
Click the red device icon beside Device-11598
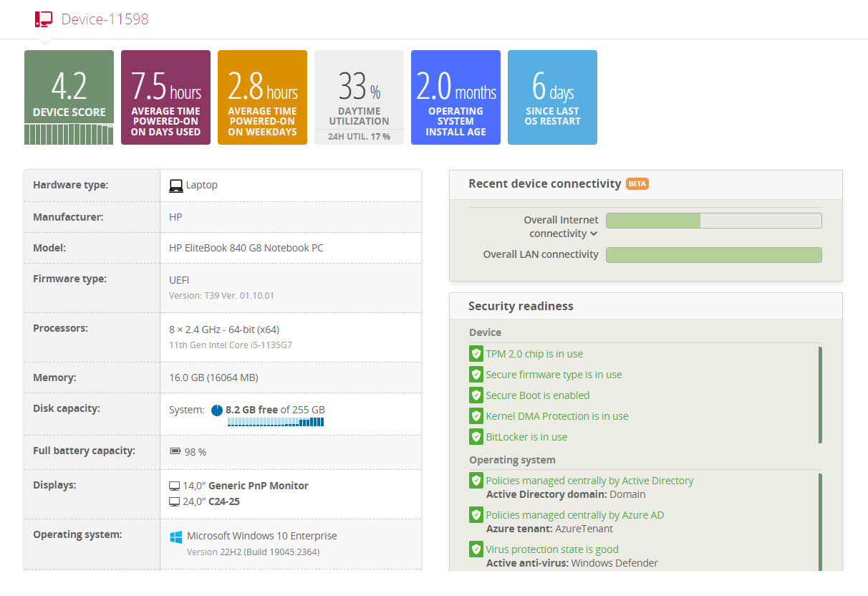[44, 19]
